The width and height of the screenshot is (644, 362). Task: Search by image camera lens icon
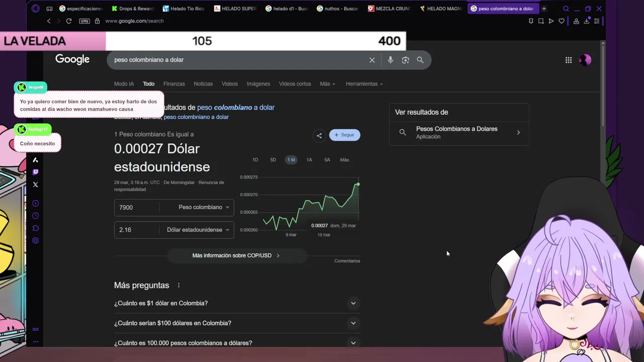pos(406,60)
